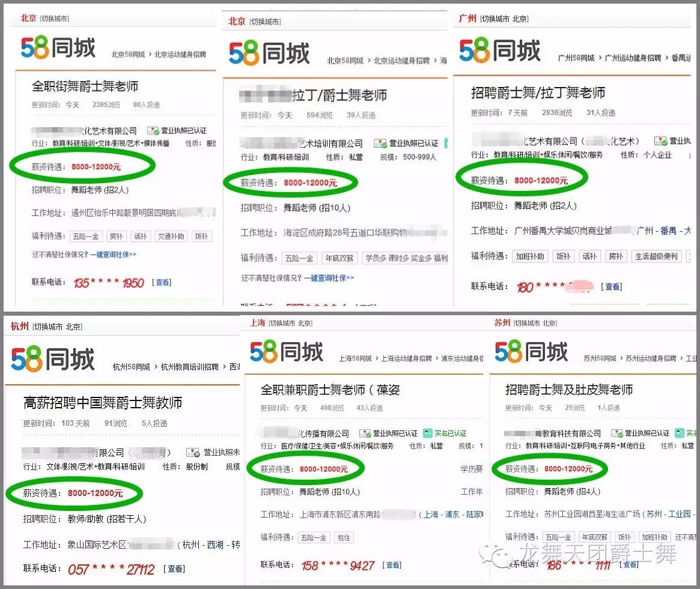This screenshot has height=589, width=700.
Task: Click the 话补 tag in the Guangzhou listing
Action: coord(589,256)
